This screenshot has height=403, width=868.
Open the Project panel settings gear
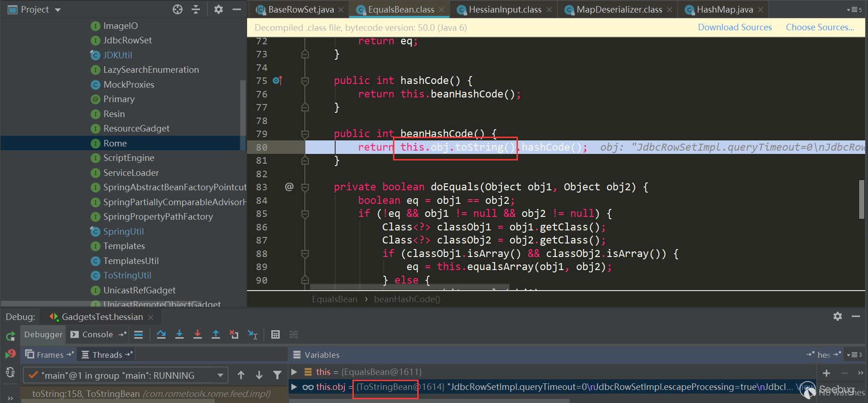coord(218,9)
